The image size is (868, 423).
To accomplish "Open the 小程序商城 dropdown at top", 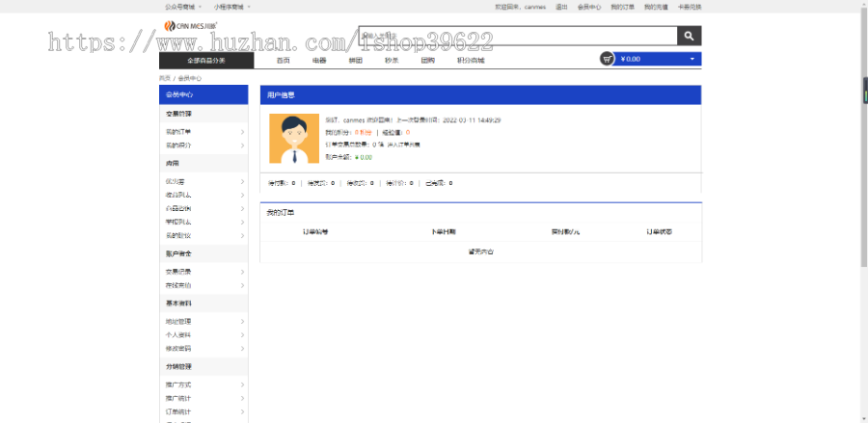I will [231, 7].
